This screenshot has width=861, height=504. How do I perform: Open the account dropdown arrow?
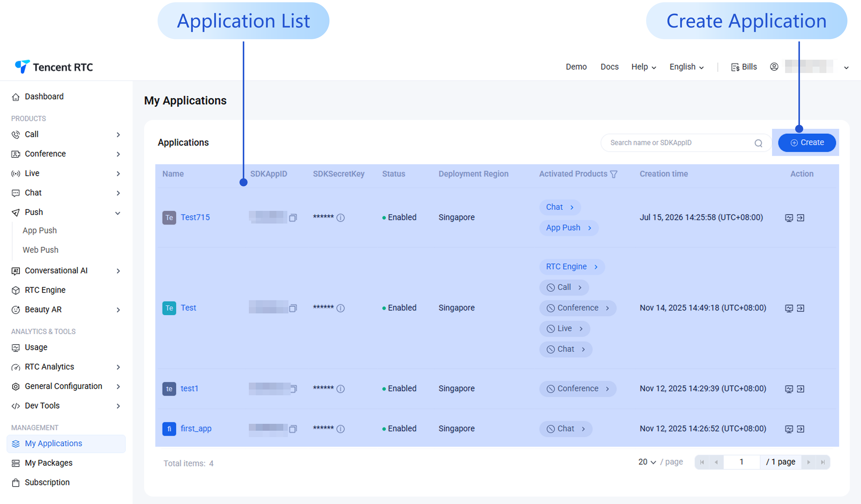point(846,68)
